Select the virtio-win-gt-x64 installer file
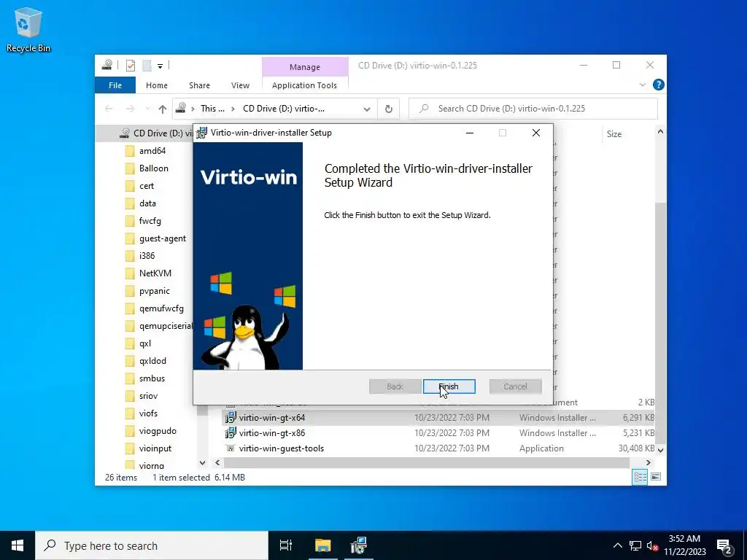747x560 pixels. (x=271, y=418)
